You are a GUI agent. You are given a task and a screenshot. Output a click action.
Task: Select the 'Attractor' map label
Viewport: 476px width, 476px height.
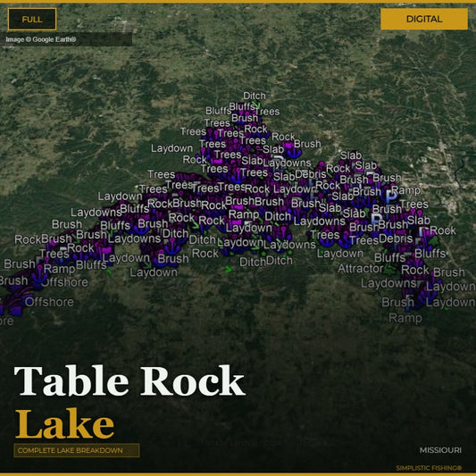pos(360,269)
